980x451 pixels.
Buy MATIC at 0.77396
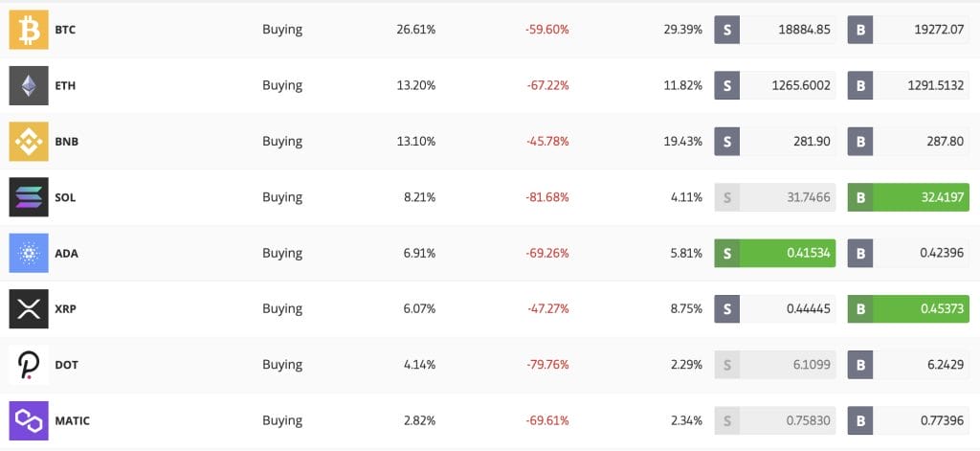tap(907, 420)
